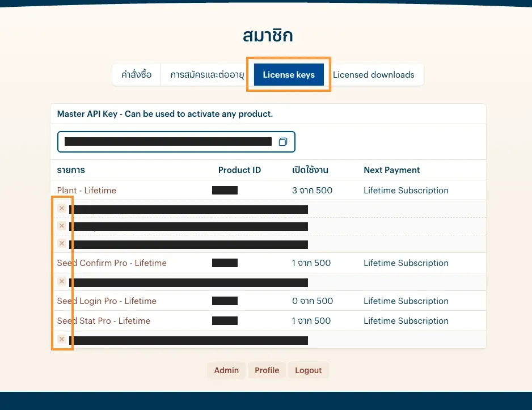The width and height of the screenshot is (532, 410).
Task: Open Seed Confirm Pro - Lifetime link
Action: (x=112, y=263)
